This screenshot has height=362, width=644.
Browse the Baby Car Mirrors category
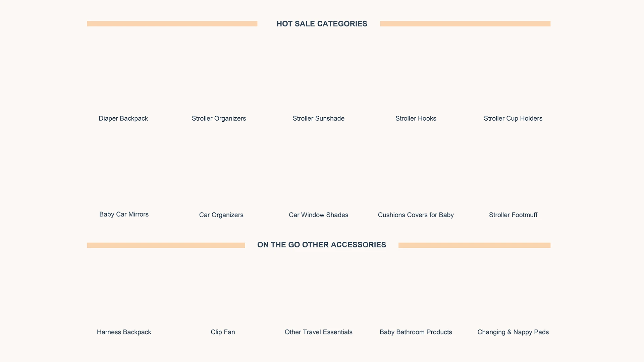pos(124,214)
